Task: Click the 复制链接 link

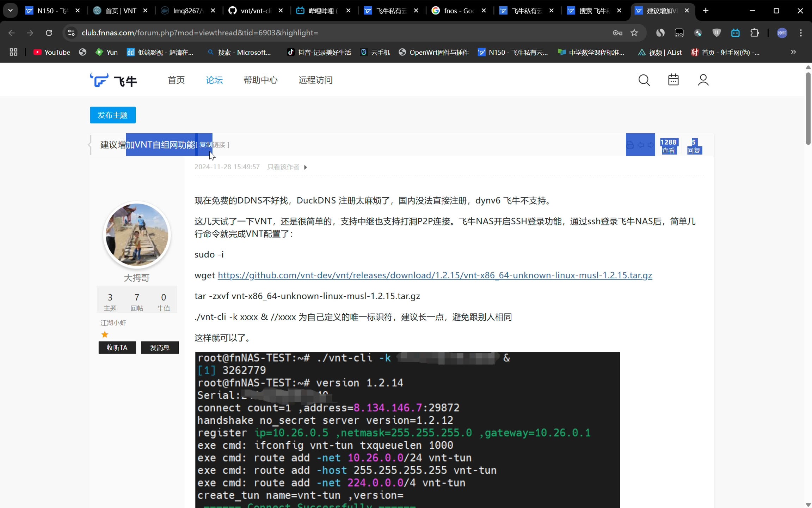Action: coord(213,145)
